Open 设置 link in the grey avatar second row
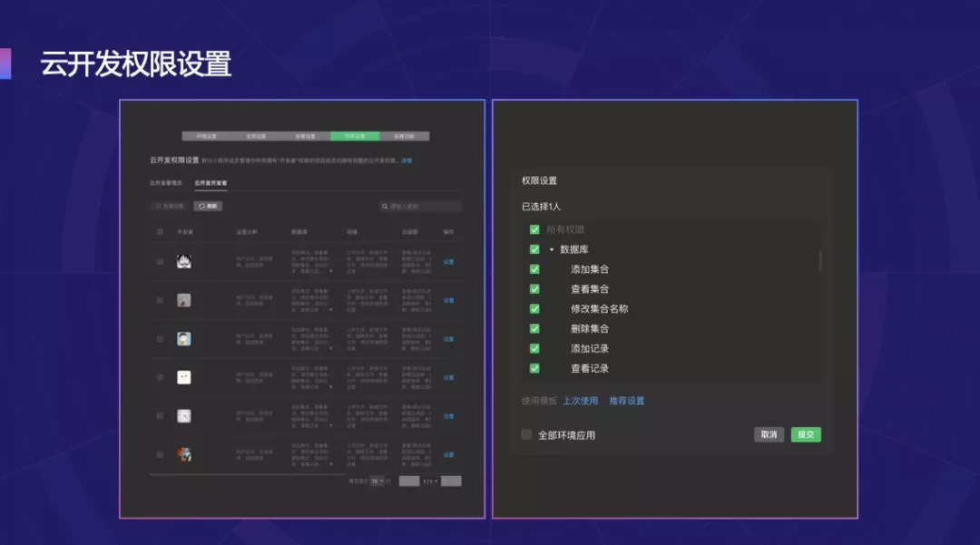 coord(449,300)
